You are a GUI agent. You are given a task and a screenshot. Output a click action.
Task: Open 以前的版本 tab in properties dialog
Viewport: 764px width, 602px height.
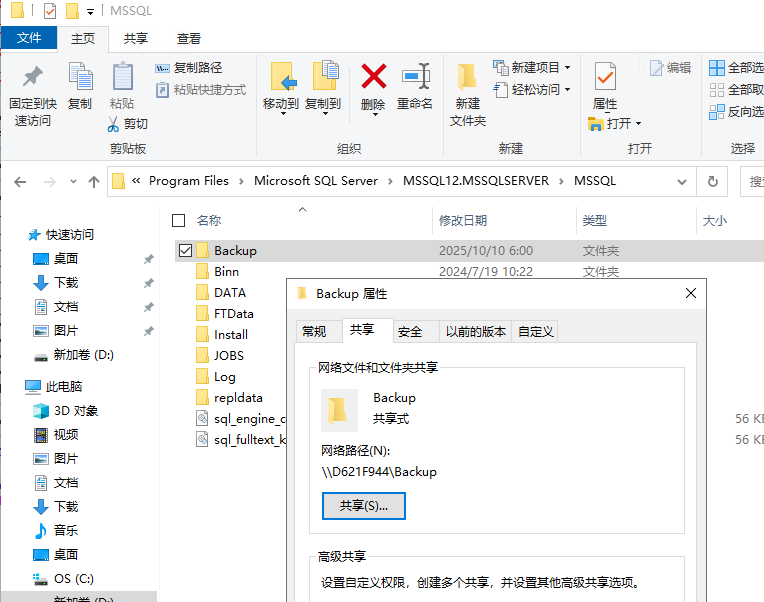[476, 332]
